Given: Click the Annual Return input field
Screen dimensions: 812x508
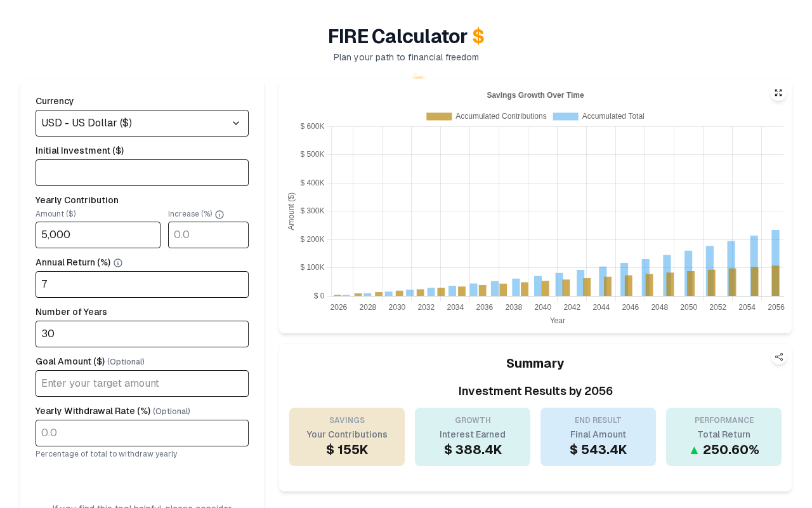Looking at the screenshot, I should coord(142,284).
